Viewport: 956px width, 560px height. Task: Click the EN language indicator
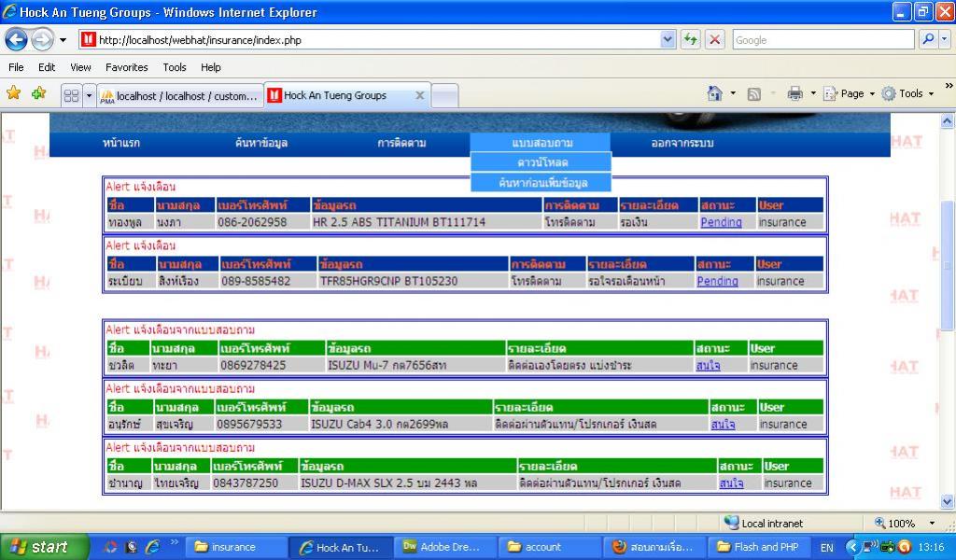(827, 547)
